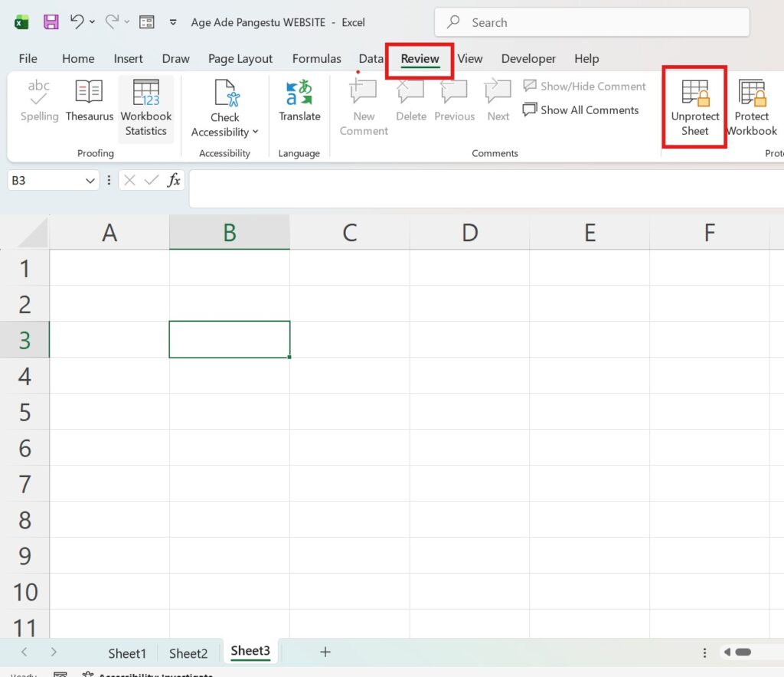Switch to the Formulas tab
Image resolution: width=784 pixels, height=677 pixels.
(316, 58)
